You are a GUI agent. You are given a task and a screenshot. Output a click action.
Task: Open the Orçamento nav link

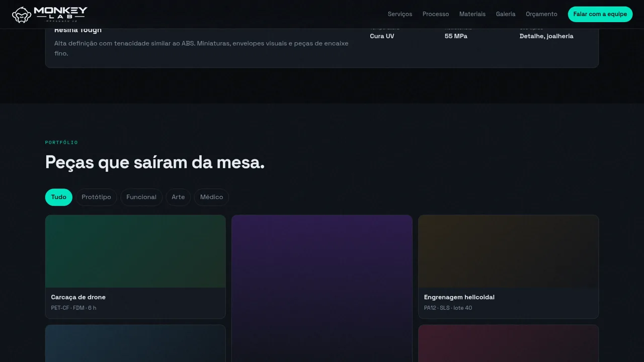541,14
